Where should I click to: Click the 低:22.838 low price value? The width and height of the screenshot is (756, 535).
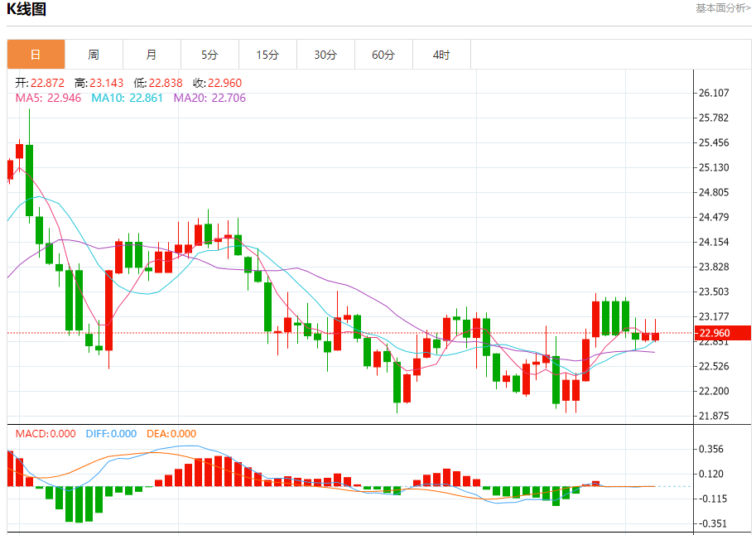click(158, 83)
